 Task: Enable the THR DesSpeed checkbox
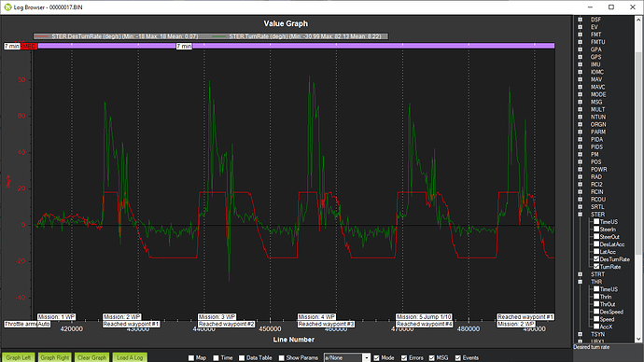point(596,312)
